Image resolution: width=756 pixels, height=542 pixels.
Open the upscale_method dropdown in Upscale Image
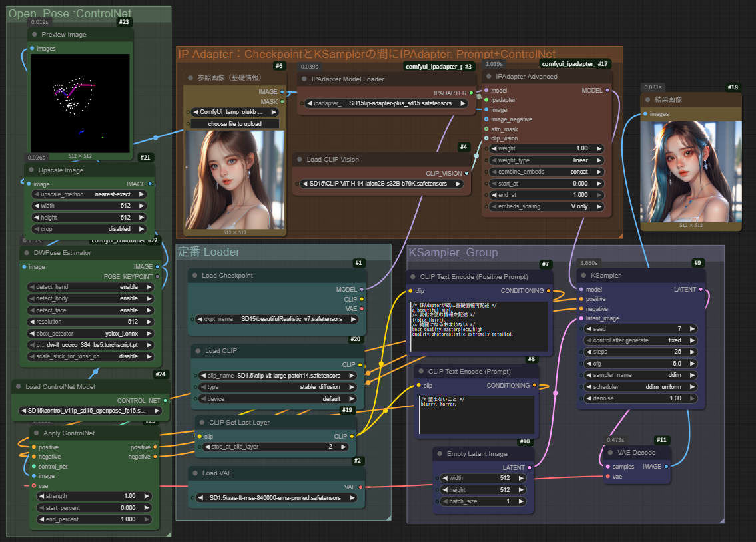(x=90, y=194)
